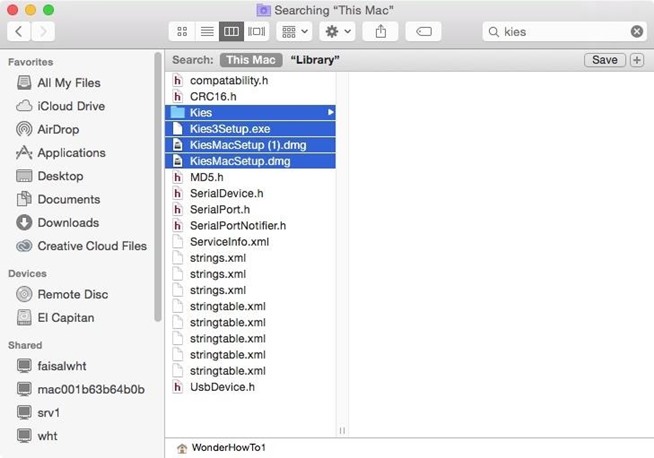The image size is (654, 458).
Task: Switch to Cover Flow view
Action: (256, 32)
